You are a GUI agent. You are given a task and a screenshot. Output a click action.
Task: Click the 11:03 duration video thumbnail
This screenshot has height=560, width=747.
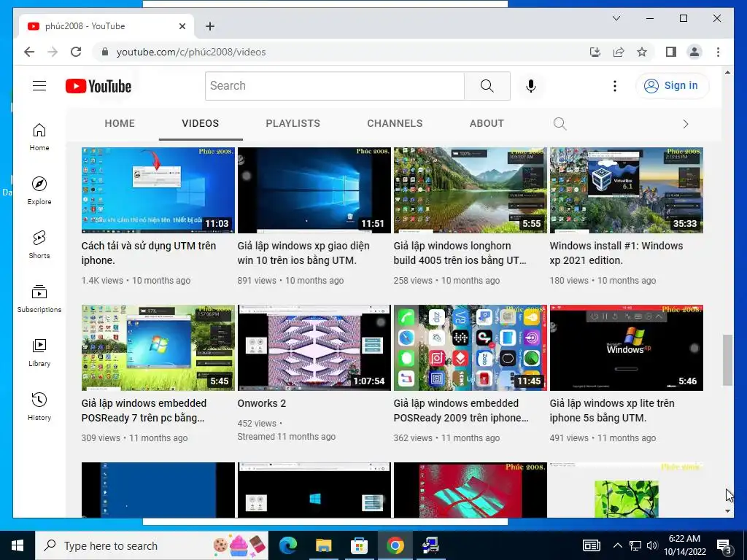coord(158,190)
